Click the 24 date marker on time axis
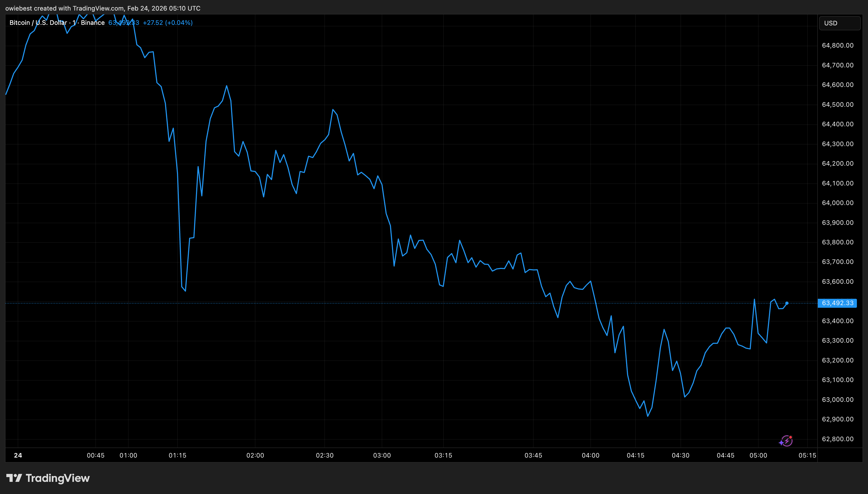 click(18, 456)
